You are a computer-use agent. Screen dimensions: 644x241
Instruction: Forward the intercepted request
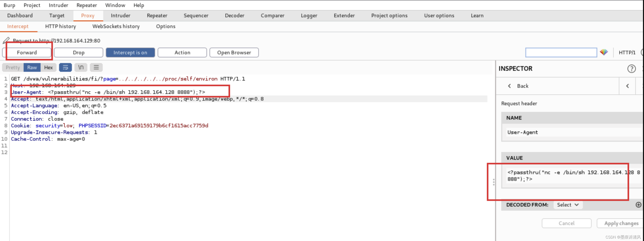(27, 53)
